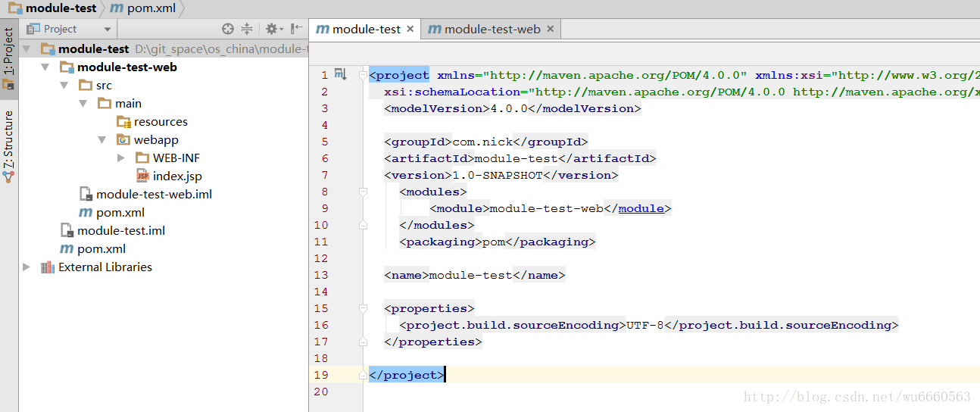Fold the properties block at line 15
The width and height of the screenshot is (980, 412).
coord(363,308)
